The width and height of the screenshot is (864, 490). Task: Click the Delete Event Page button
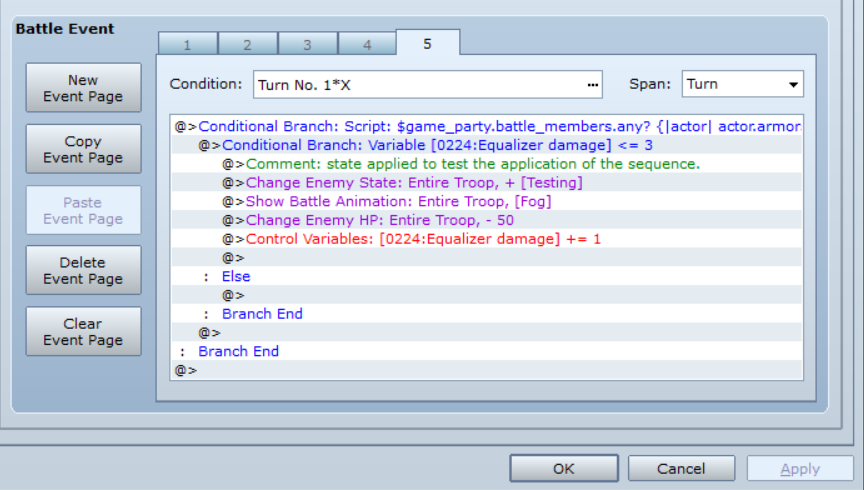coord(83,271)
